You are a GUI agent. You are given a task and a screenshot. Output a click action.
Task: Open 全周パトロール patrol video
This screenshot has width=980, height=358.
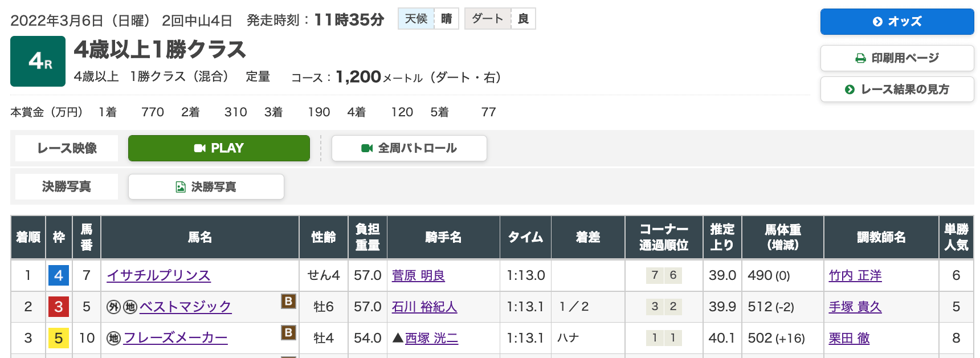[x=409, y=148]
